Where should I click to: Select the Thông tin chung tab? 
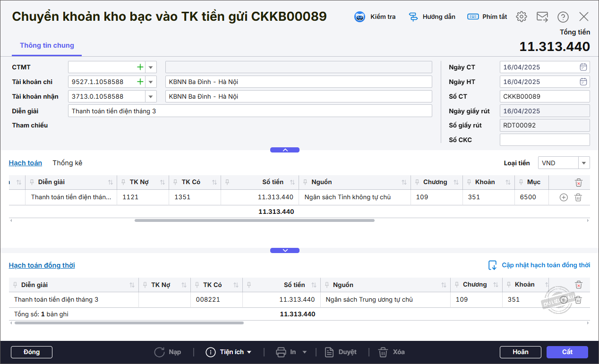47,45
